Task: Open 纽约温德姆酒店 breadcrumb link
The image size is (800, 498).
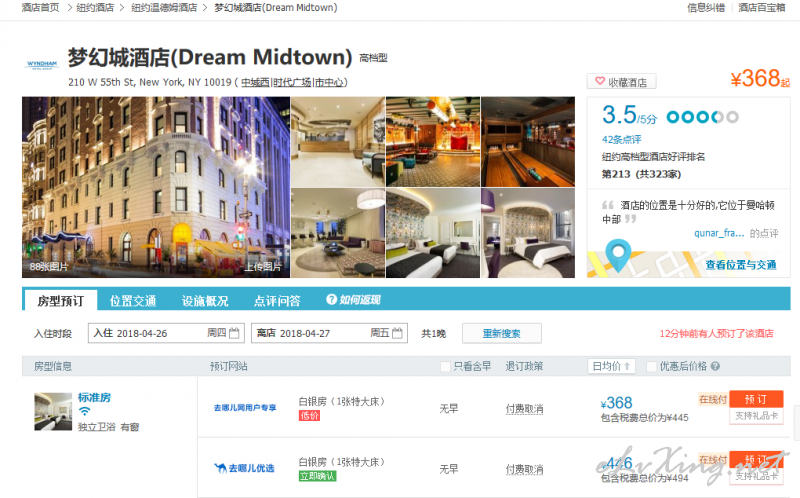Action: pos(164,8)
